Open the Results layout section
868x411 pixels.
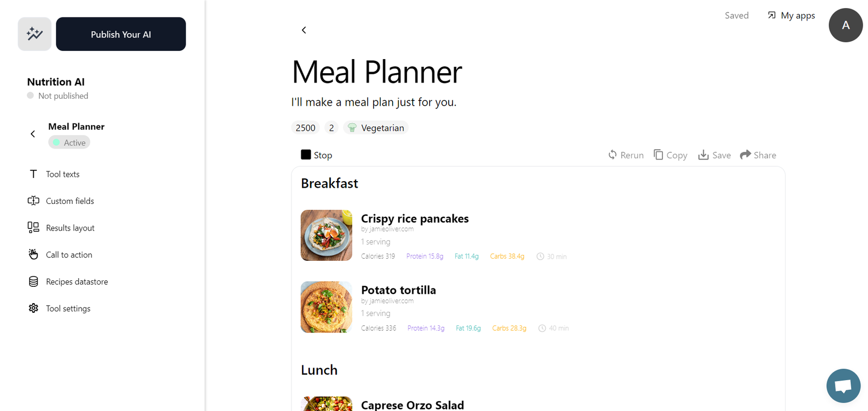coord(61,228)
